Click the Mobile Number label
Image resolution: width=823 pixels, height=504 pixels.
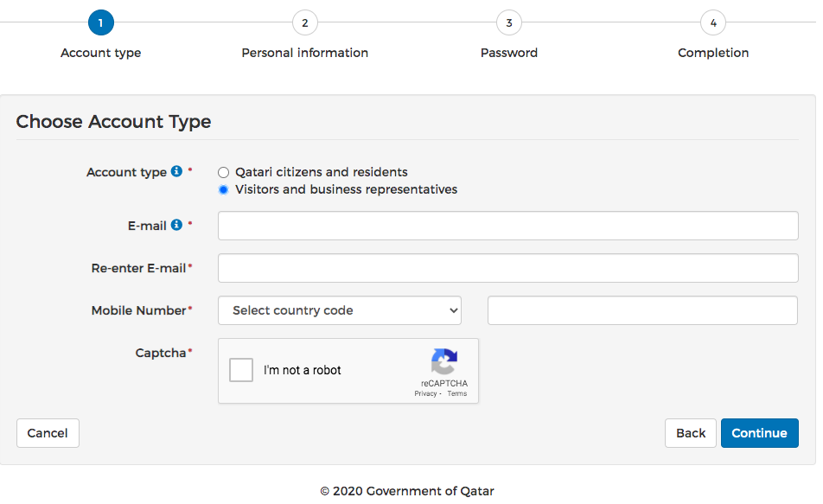(138, 311)
